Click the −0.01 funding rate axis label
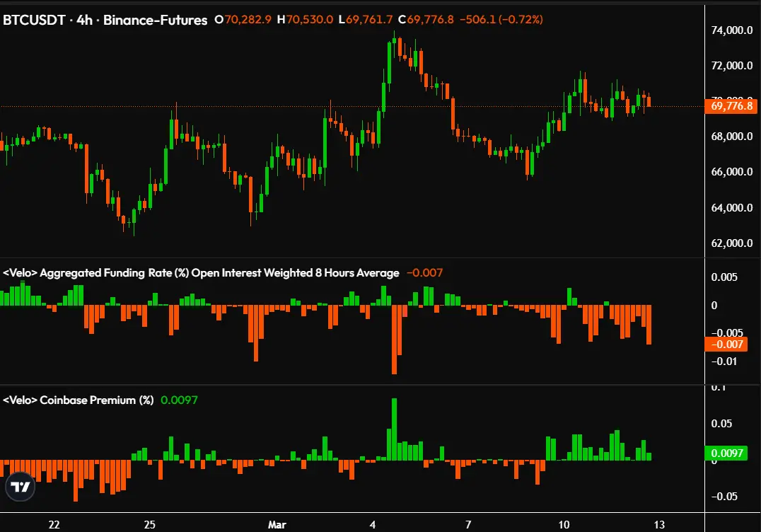The image size is (761, 532). [724, 362]
